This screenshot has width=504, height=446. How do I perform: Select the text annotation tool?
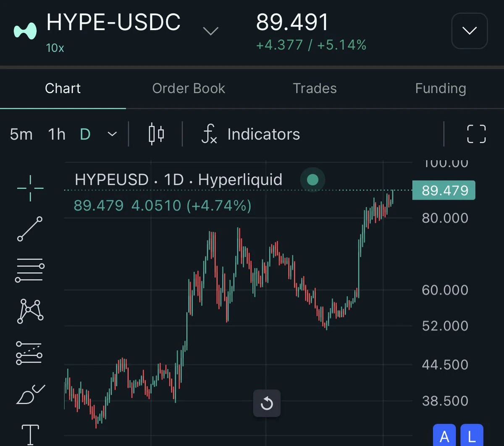coord(30,435)
